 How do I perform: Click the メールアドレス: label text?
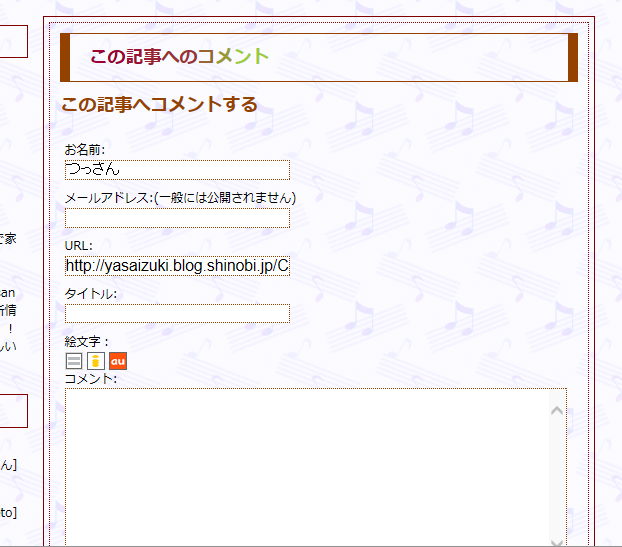tap(109, 198)
